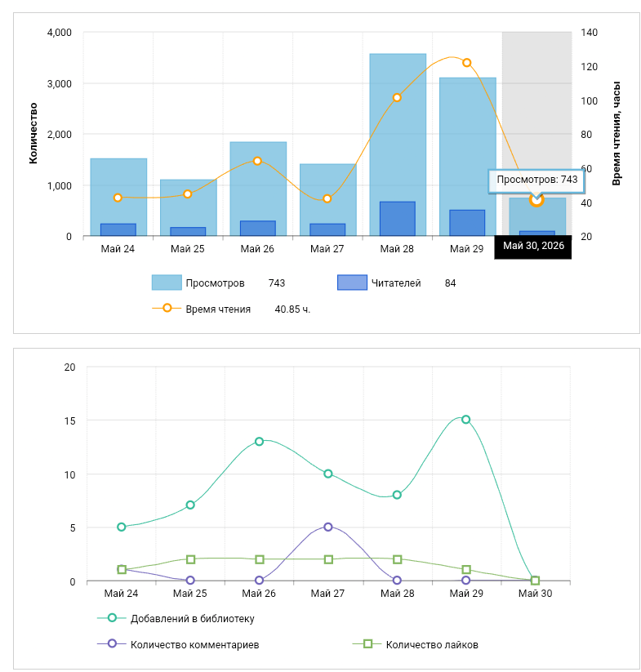Toggle the Количество лайков legend marker

point(367,643)
